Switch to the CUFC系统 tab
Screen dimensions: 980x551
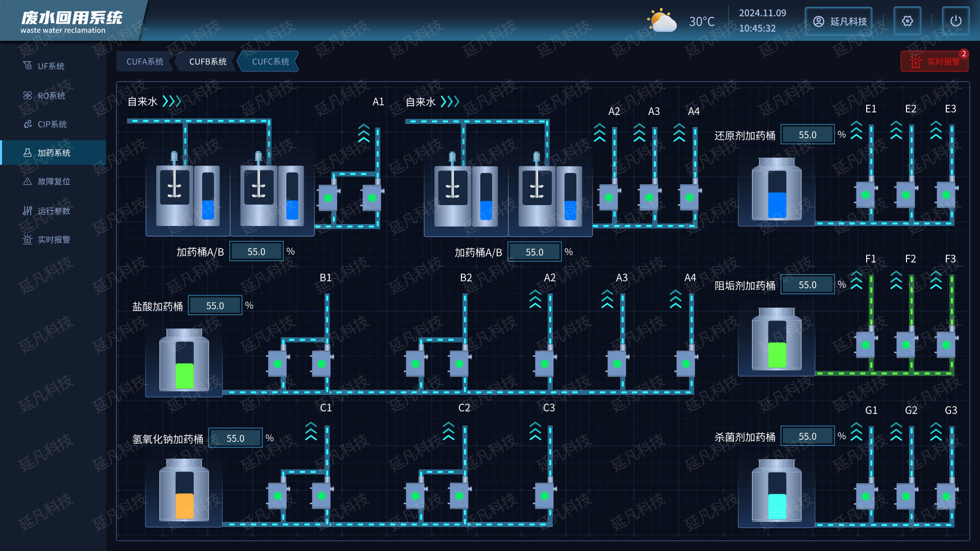click(x=270, y=62)
